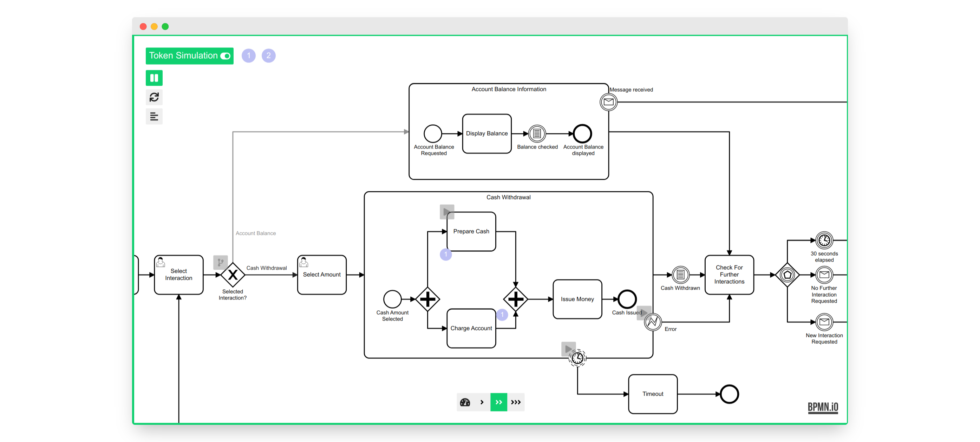980x442 pixels.
Task: Click the token count on Charge Account
Action: point(502,315)
